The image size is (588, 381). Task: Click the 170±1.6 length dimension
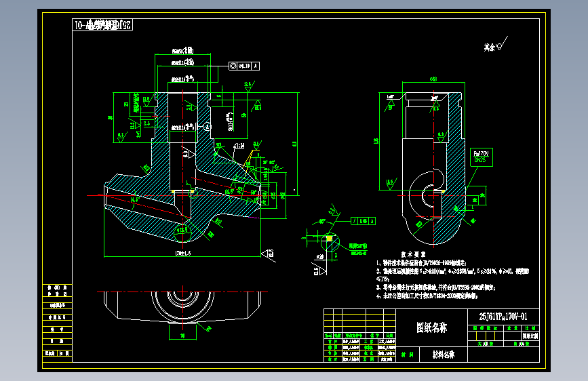(x=182, y=253)
